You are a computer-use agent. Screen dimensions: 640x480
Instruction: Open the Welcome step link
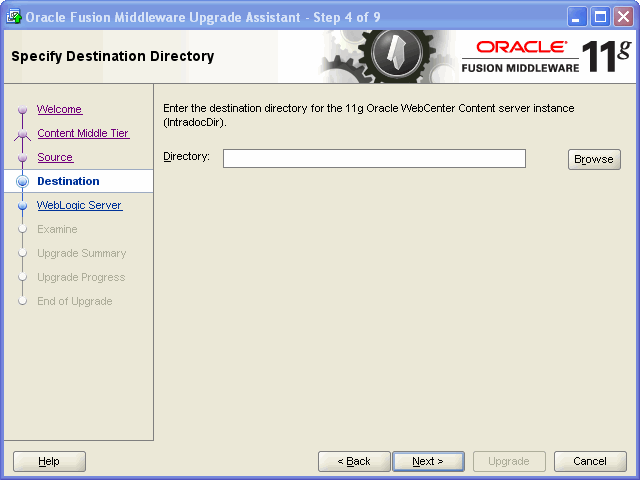pos(60,109)
